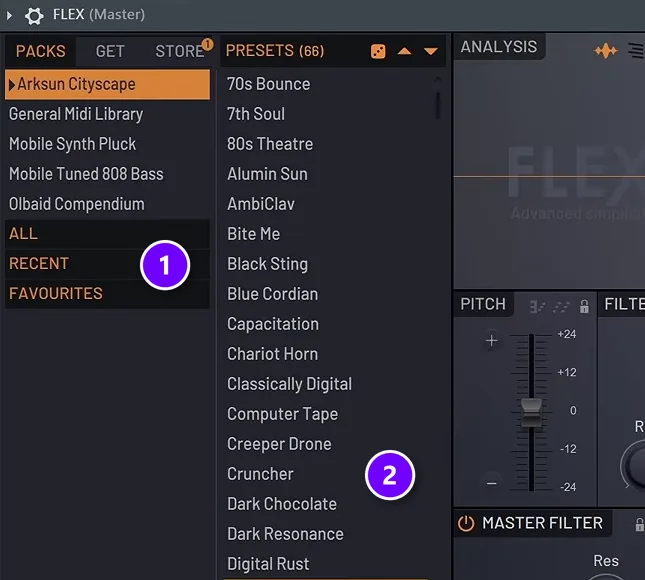Load the AmbiClav preset
The height and width of the screenshot is (580, 645).
point(261,204)
